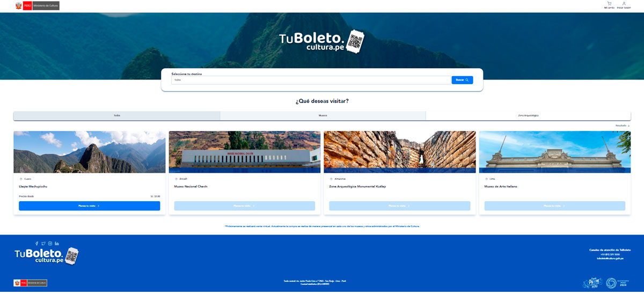Image resolution: width=644 pixels, height=294 pixels.
Task: Click the Perú Ministerio de Cultura header logo
Action: click(37, 5)
